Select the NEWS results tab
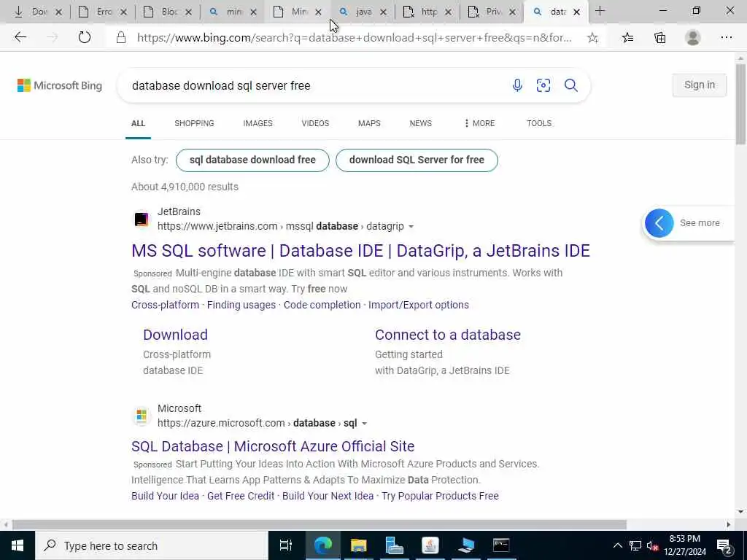 coord(421,123)
